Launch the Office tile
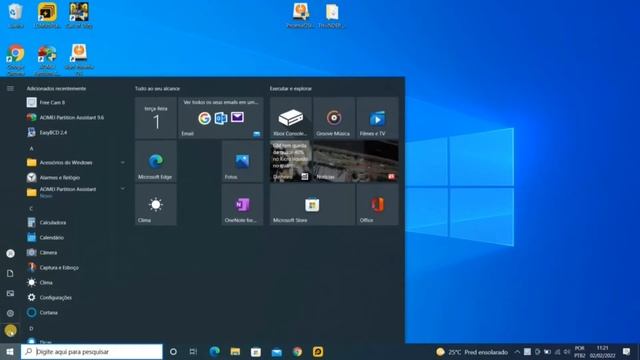The image size is (640, 360). tap(378, 204)
